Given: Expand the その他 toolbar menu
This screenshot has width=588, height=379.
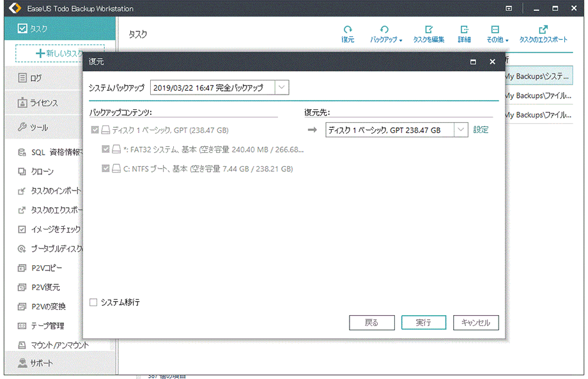Looking at the screenshot, I should 497,34.
